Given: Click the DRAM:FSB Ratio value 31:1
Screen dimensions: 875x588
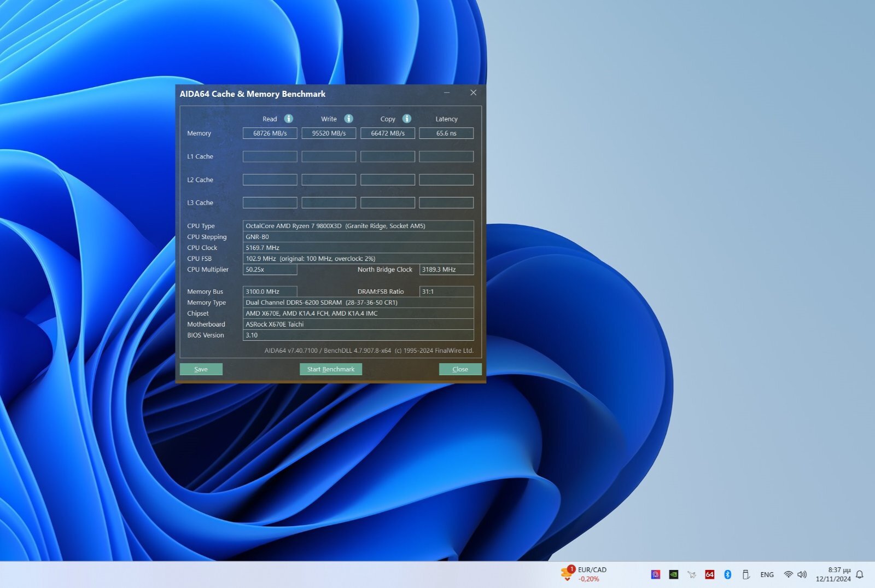Looking at the screenshot, I should [x=446, y=292].
